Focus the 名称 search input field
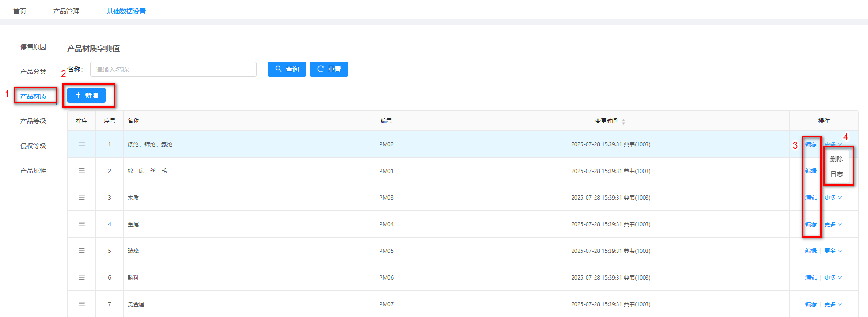The height and width of the screenshot is (317, 868). coord(173,69)
